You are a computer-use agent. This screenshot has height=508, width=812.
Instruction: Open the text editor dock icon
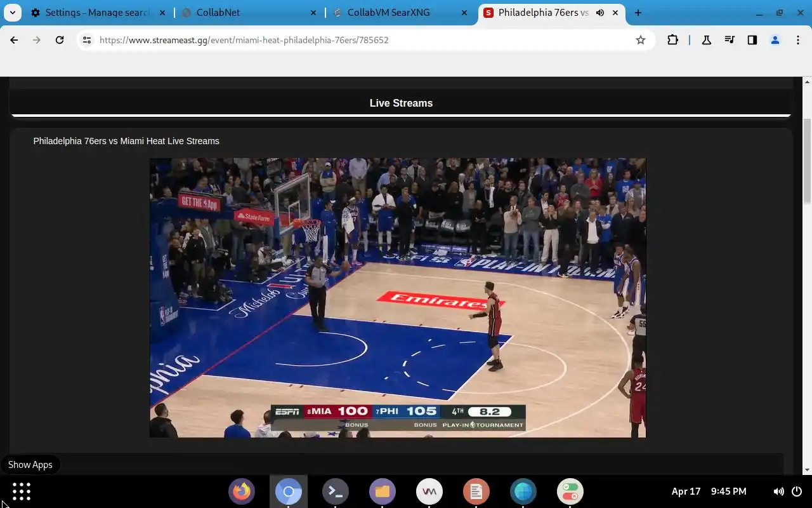click(476, 491)
